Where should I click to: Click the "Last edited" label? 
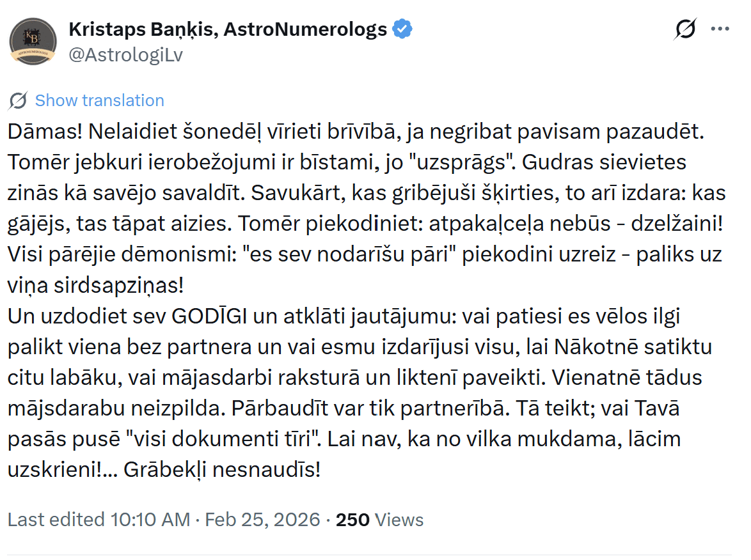pyautogui.click(x=55, y=520)
